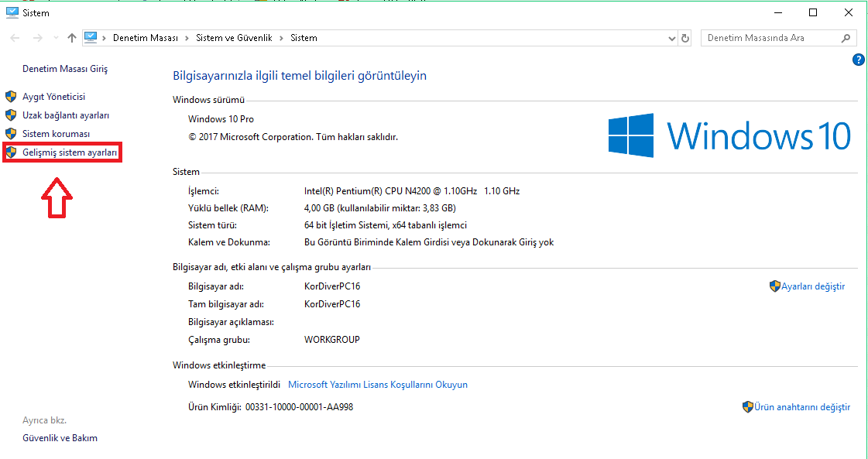This screenshot has width=868, height=459.
Task: Expand chevron after Denetim Masası breadcrumb
Action: (x=187, y=38)
